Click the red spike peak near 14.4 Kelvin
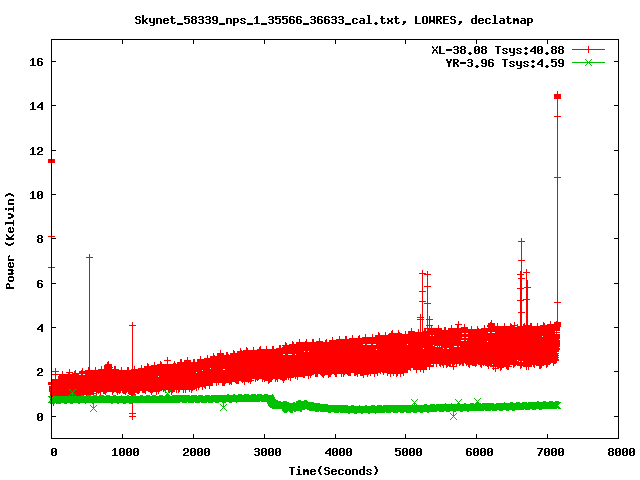The width and height of the screenshot is (640, 480). point(557,97)
